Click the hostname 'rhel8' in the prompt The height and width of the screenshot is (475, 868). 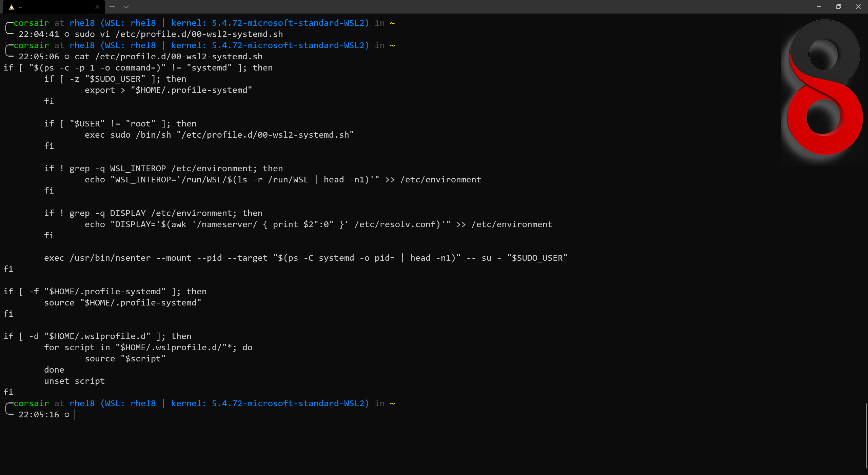tap(82, 403)
